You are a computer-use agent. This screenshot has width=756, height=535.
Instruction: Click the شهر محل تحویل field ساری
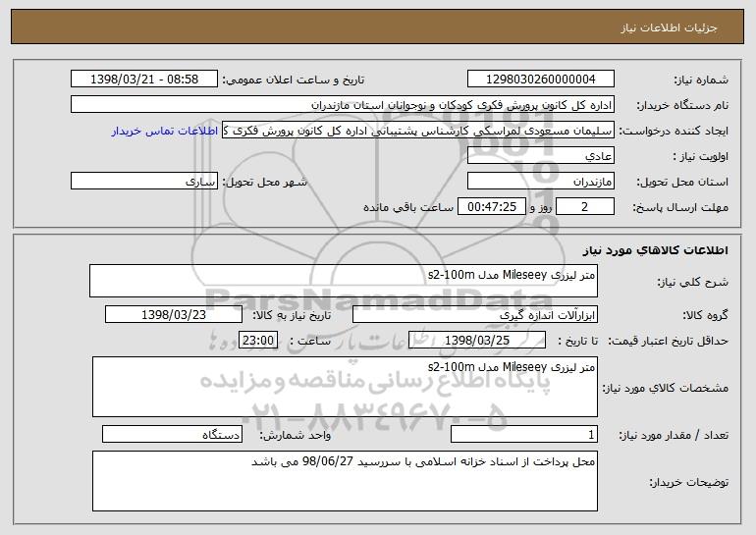pyautogui.click(x=144, y=182)
